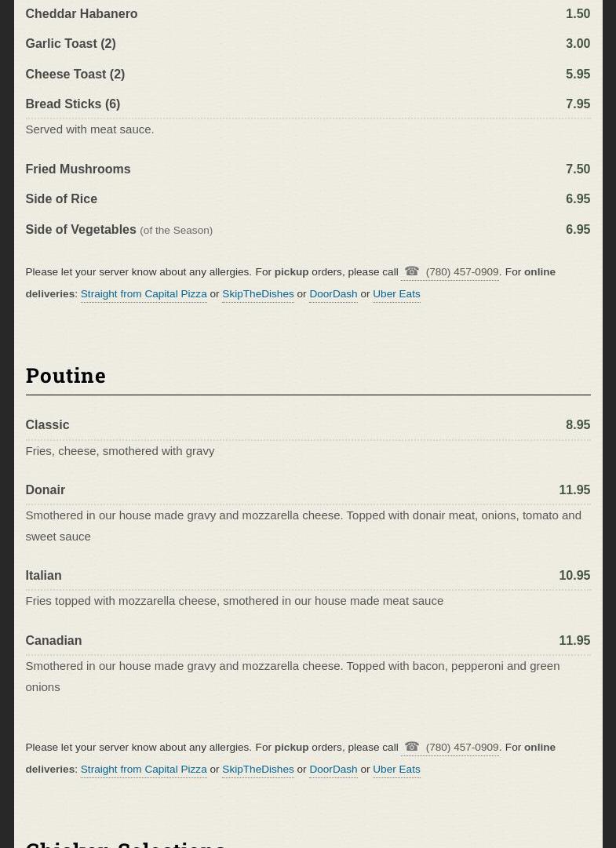
Task: Open the upper SkipTheDishes delivery link
Action: pyautogui.click(x=257, y=294)
